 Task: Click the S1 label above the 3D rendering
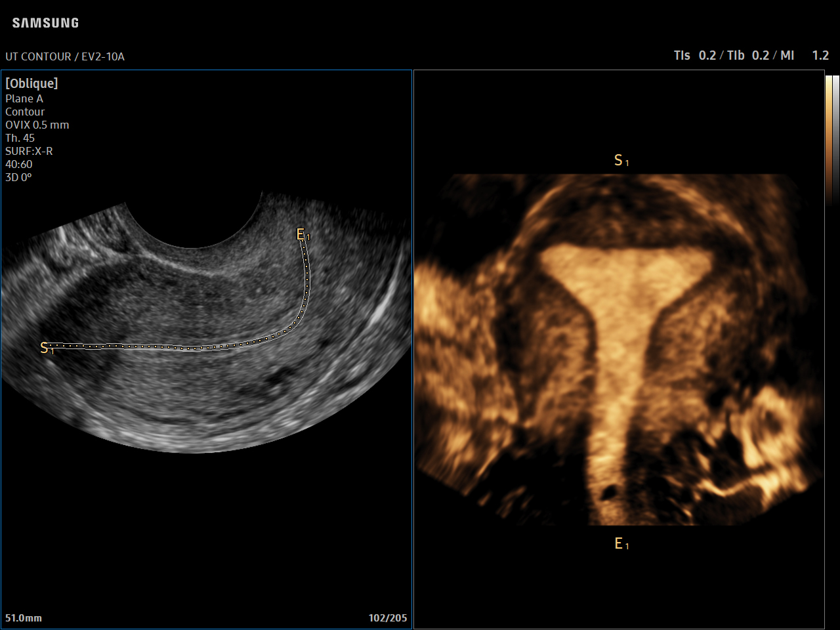[621, 160]
